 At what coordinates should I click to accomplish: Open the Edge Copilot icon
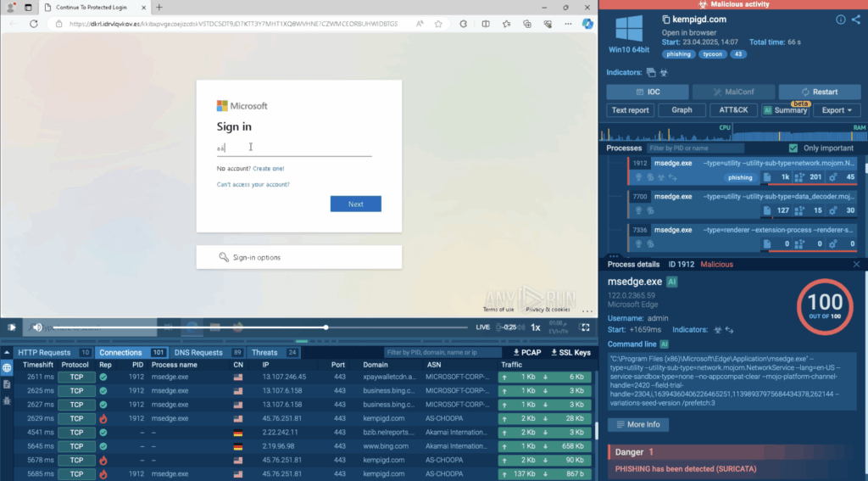[587, 24]
